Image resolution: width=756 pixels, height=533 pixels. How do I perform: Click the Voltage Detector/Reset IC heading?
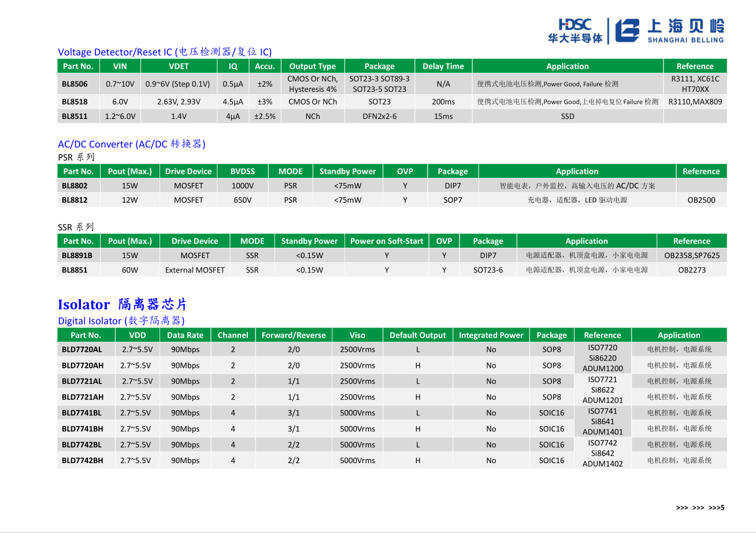point(165,52)
